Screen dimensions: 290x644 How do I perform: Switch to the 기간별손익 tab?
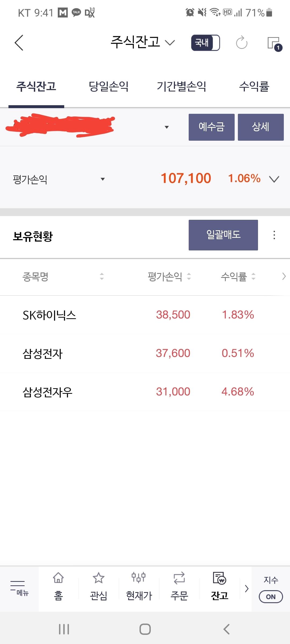point(181,87)
